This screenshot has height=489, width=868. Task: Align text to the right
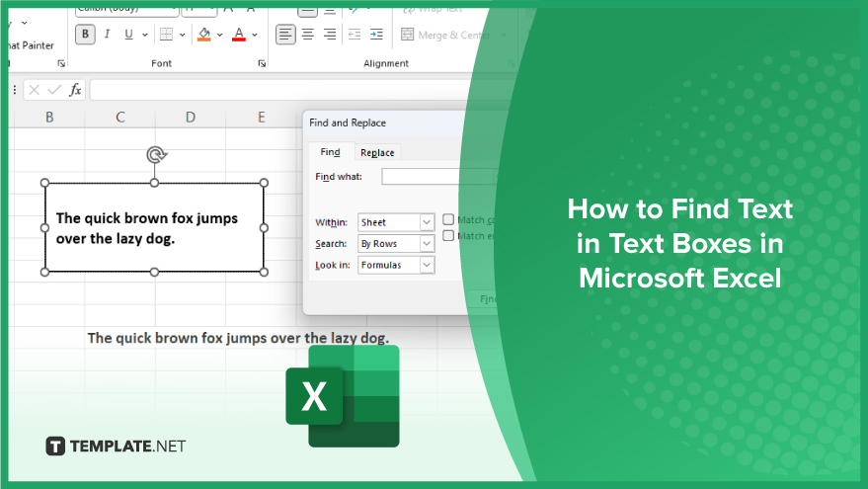(x=330, y=35)
